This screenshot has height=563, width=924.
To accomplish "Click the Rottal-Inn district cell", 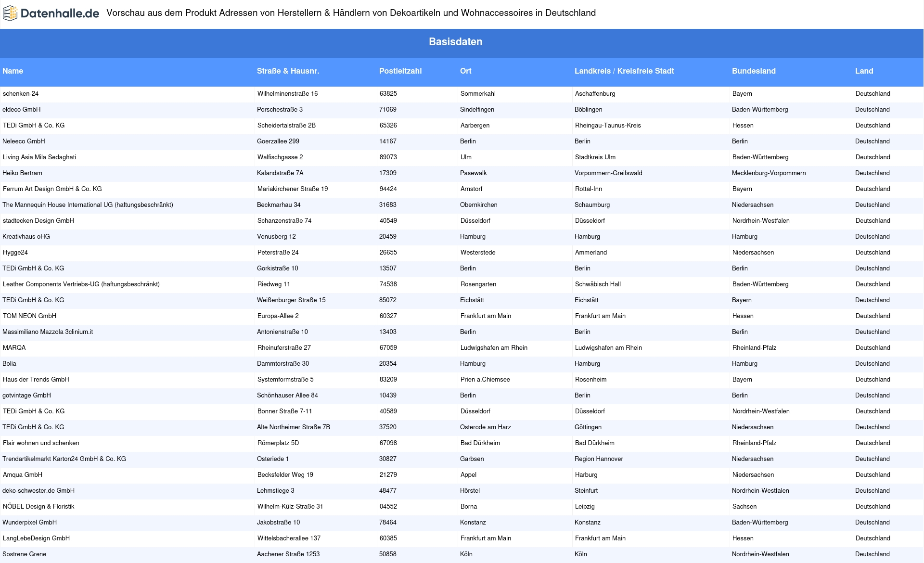I will (x=589, y=189).
